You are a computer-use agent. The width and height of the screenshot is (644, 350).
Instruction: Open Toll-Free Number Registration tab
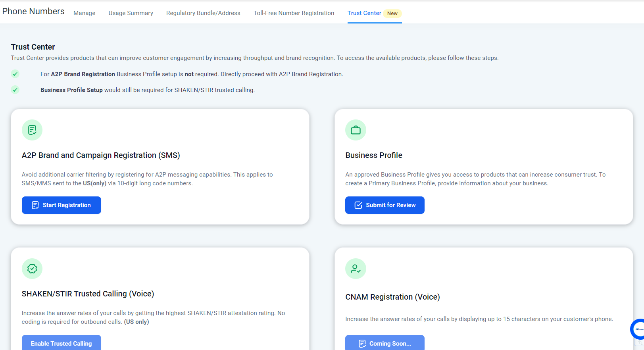tap(294, 13)
